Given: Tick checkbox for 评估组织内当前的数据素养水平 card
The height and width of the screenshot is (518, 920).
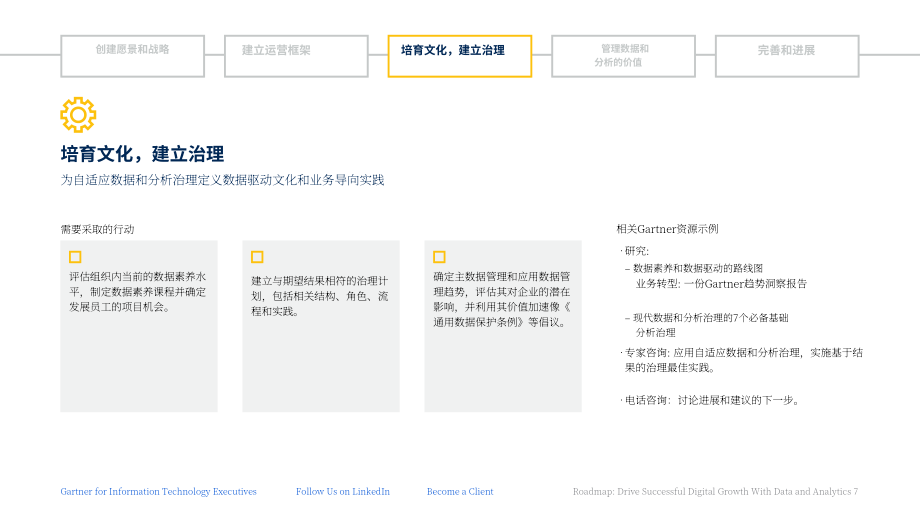Looking at the screenshot, I should (75, 257).
